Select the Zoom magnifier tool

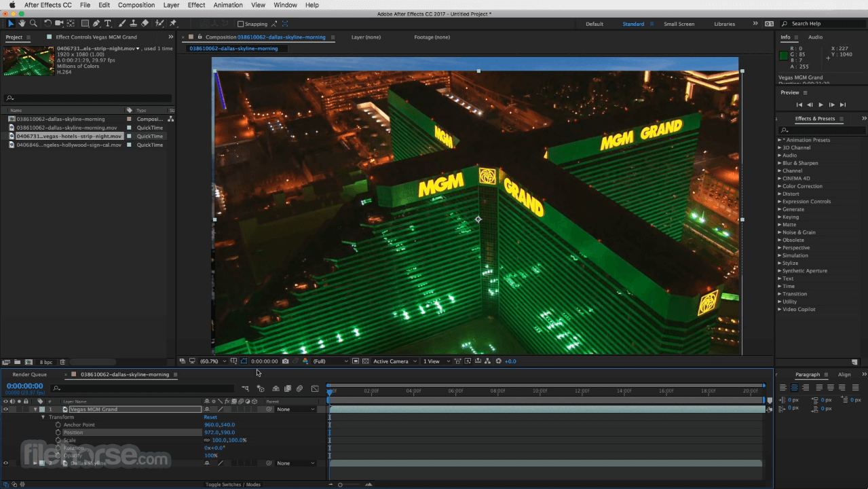point(33,24)
